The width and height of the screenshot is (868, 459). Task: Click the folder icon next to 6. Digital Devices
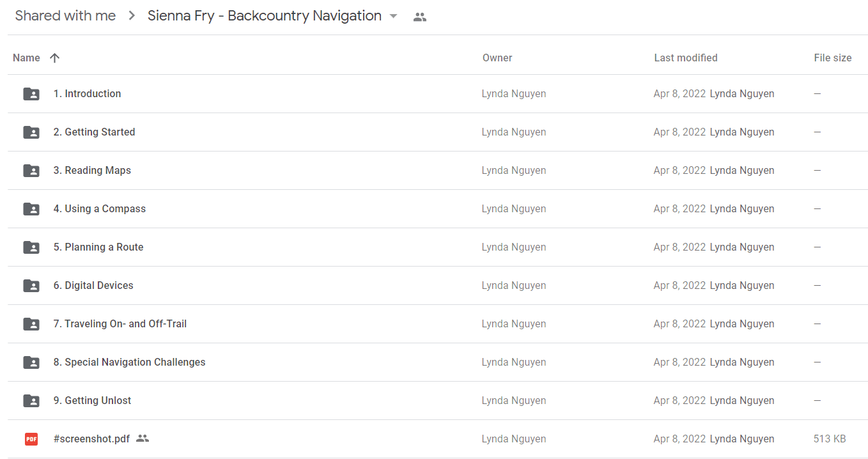(x=31, y=286)
